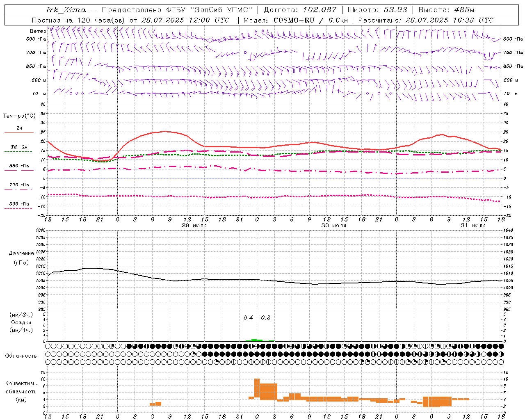Click the Тем-ра(°C) axis title

[x=19, y=116]
